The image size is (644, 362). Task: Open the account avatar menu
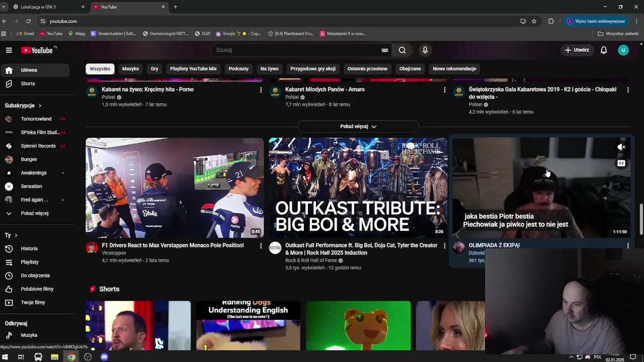623,50
